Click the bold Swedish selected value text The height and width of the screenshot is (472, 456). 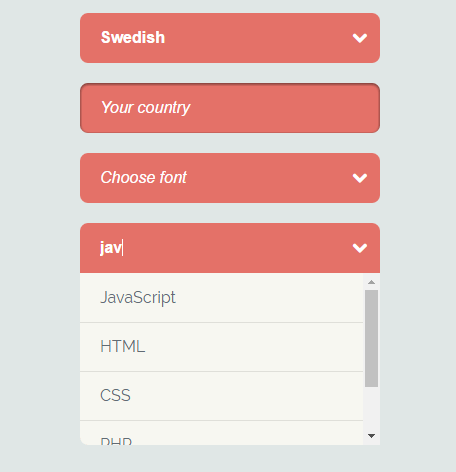[x=133, y=37]
